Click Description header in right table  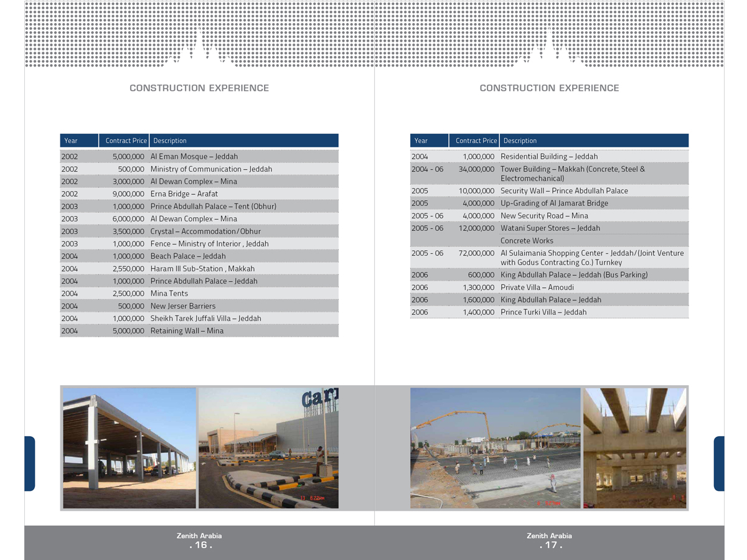tap(520, 141)
